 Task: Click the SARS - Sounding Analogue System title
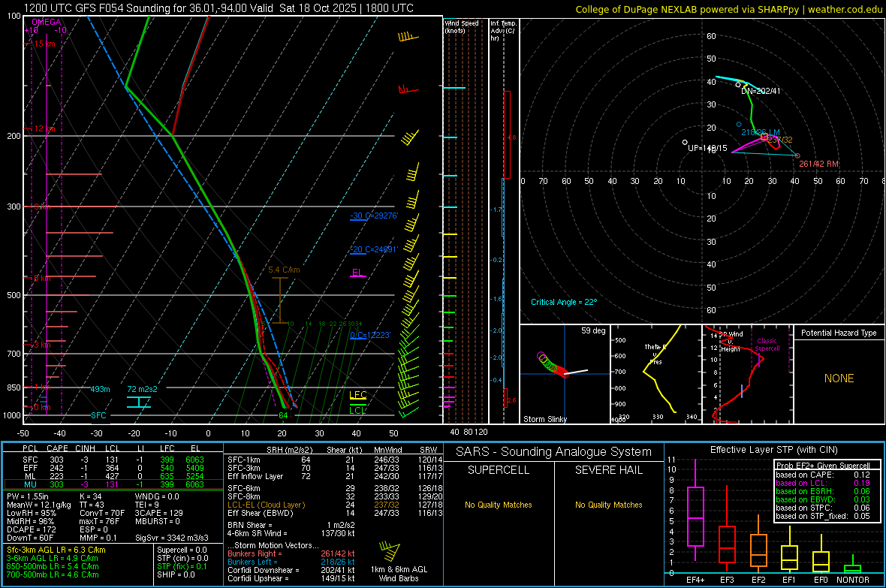553,452
